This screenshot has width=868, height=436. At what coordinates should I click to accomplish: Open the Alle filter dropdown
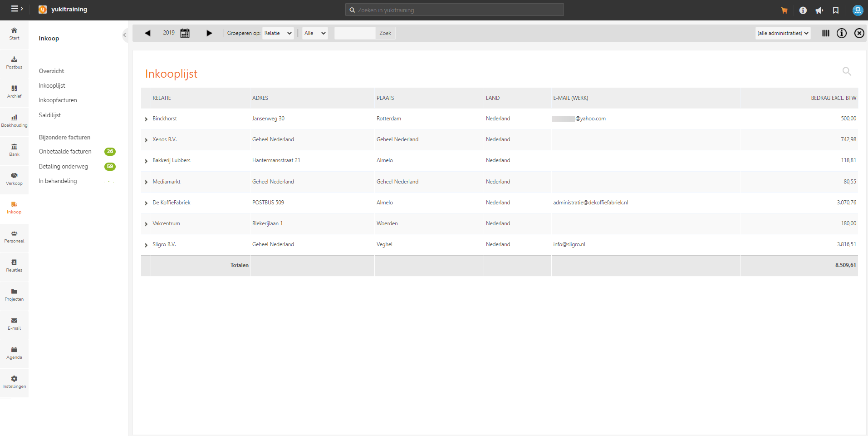point(315,33)
